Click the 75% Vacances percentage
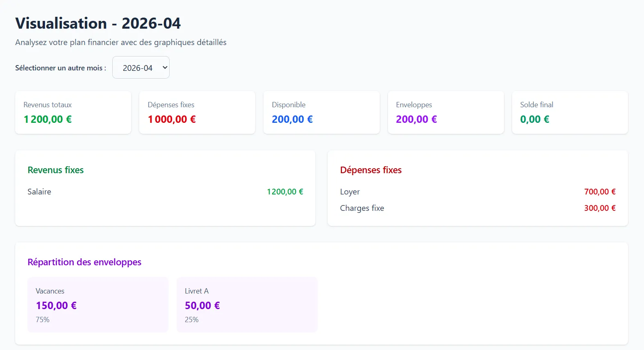Image resolution: width=644 pixels, height=350 pixels. point(43,320)
